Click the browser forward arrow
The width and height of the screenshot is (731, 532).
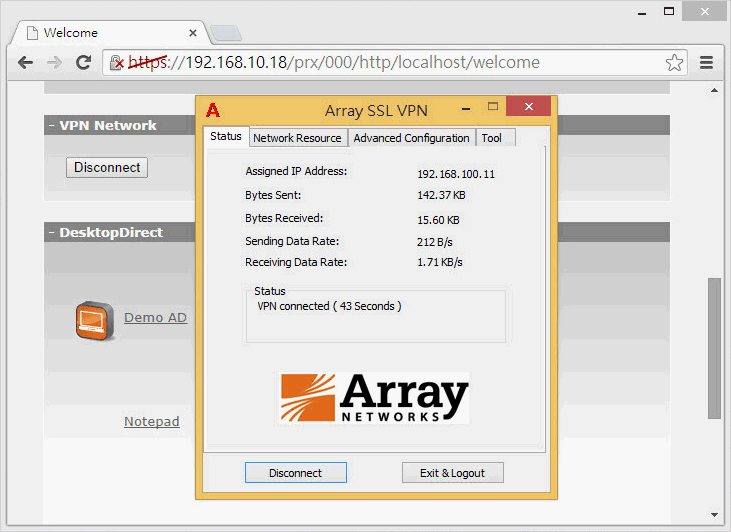(55, 62)
